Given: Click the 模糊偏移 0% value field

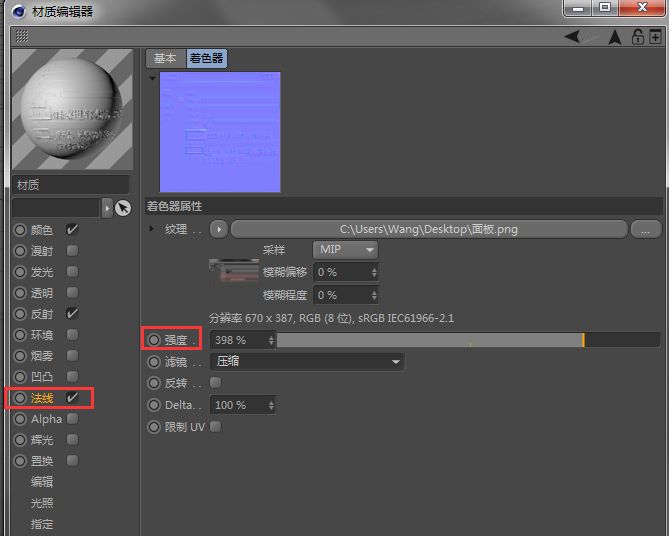Looking at the screenshot, I should [x=342, y=272].
